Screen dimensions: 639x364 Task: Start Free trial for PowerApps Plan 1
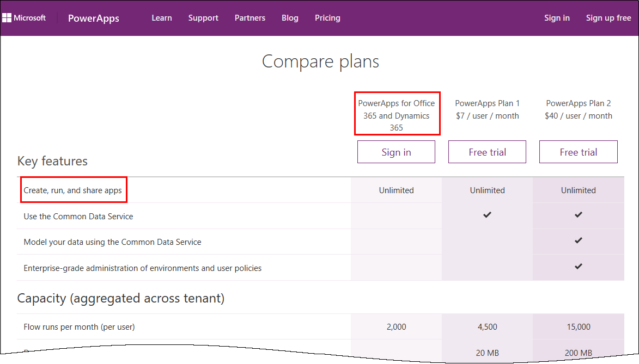487,152
